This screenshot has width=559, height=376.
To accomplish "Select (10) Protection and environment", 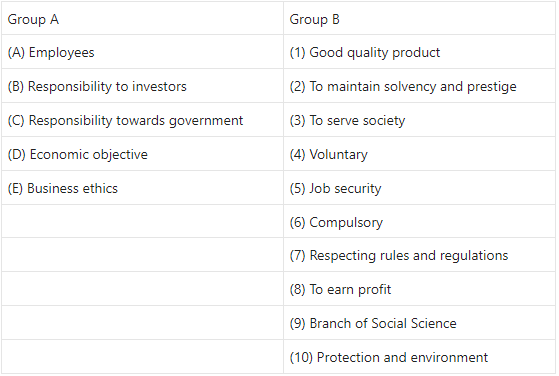I will [x=419, y=357].
